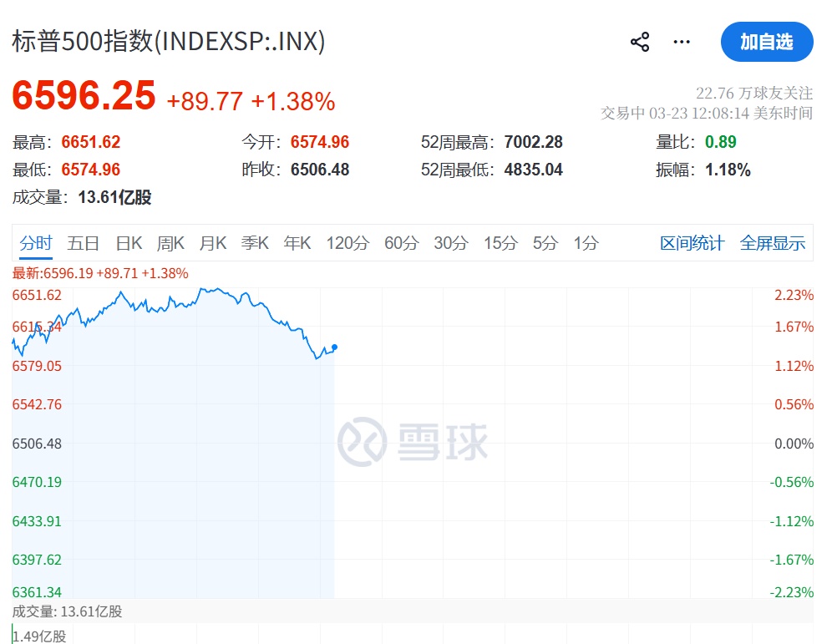832x644 pixels.
Task: Select the 120分 interval tab
Action: (348, 243)
